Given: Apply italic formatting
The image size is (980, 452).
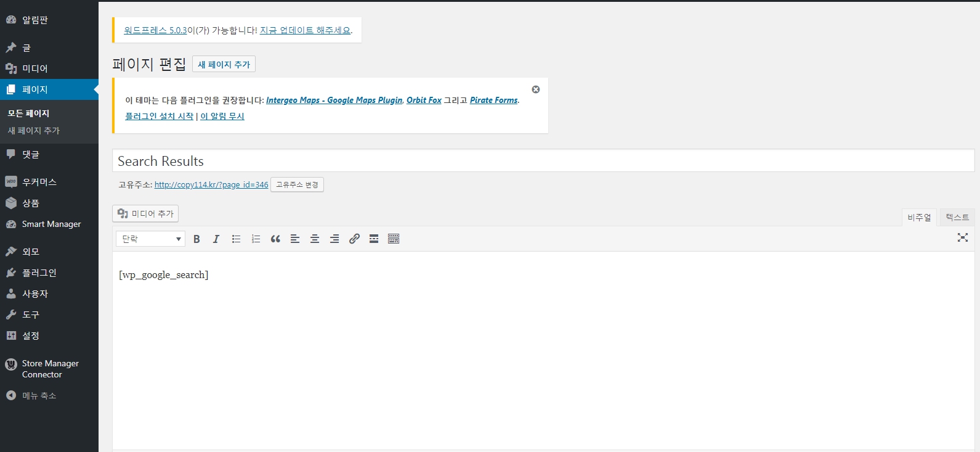Looking at the screenshot, I should click(216, 239).
